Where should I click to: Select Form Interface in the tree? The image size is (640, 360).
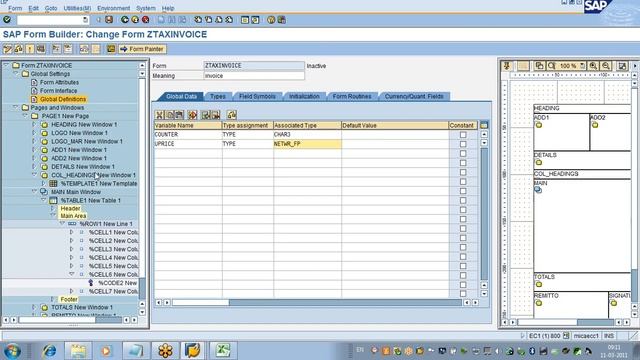point(58,91)
